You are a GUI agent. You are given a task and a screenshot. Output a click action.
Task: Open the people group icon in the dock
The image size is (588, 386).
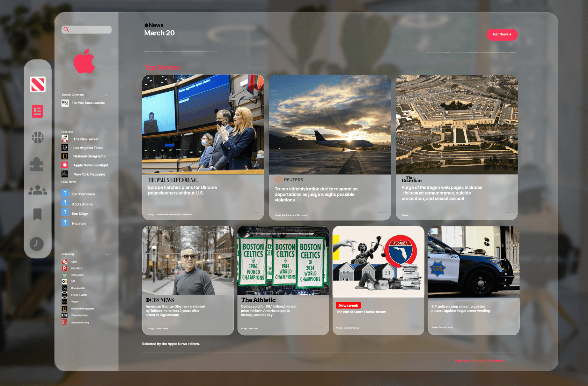click(x=38, y=190)
